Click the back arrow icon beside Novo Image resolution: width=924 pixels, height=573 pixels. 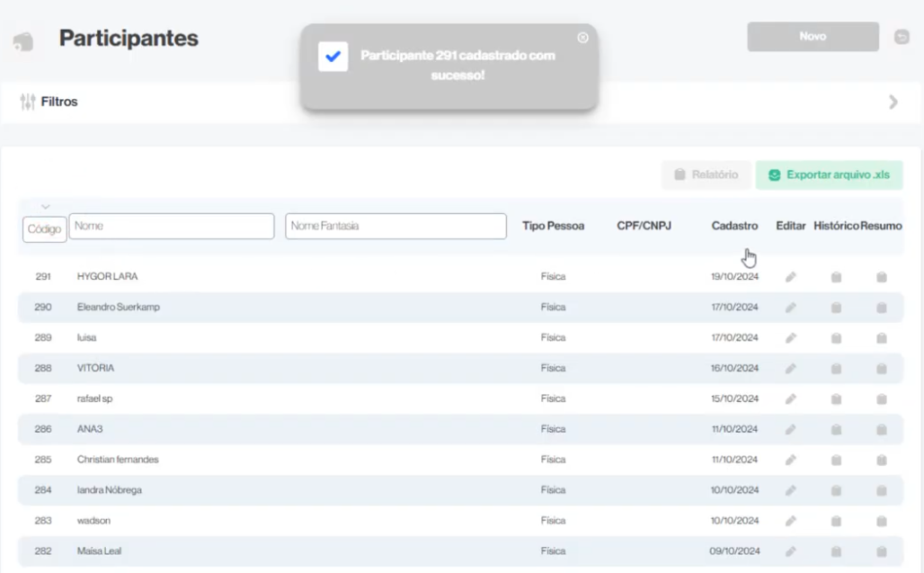click(x=902, y=37)
